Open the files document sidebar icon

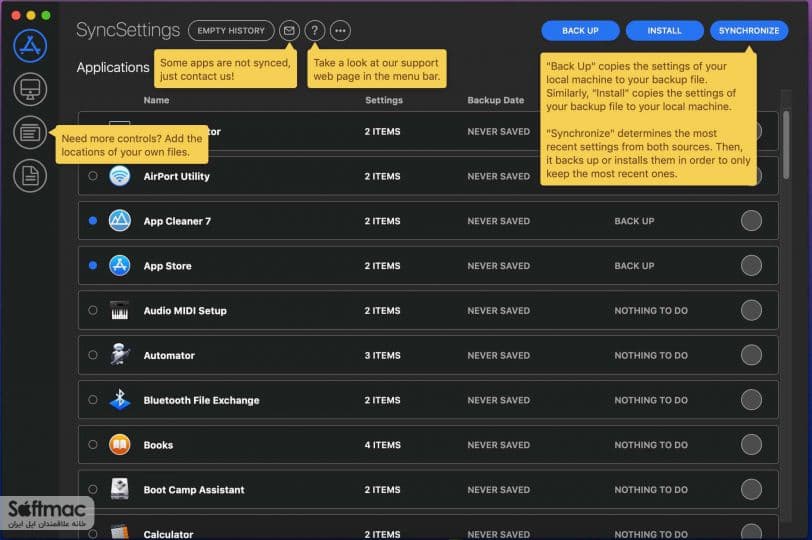(30, 176)
